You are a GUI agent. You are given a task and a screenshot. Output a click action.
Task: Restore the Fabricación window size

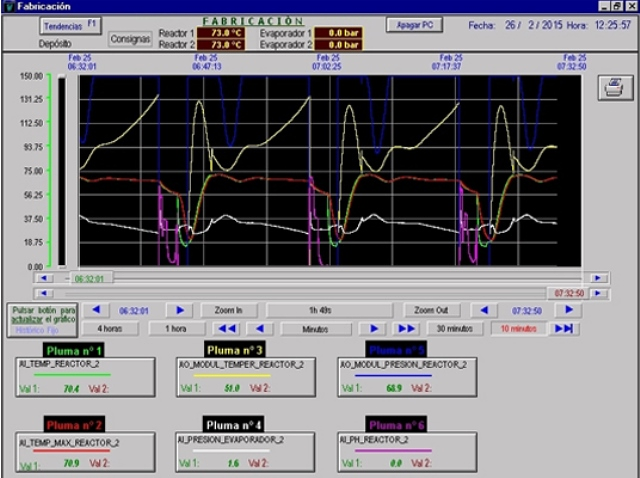point(617,6)
